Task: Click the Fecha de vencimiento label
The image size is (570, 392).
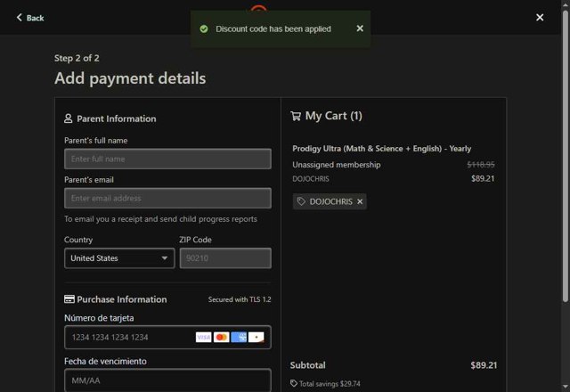Action: 105,361
